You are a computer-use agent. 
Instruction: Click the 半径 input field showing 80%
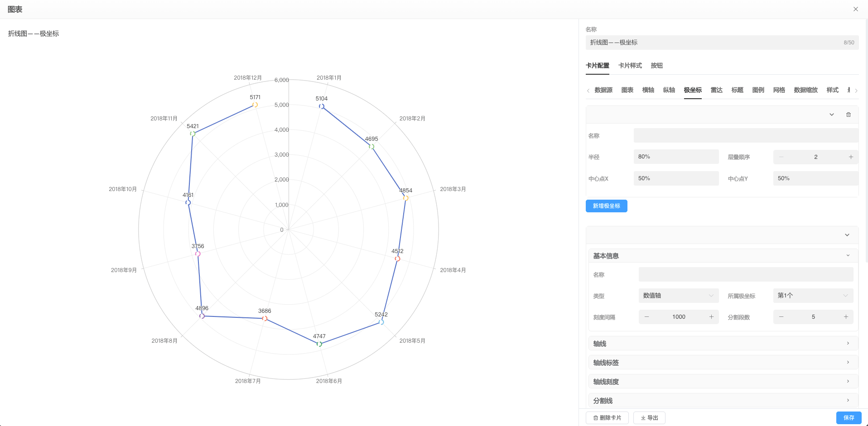click(676, 156)
